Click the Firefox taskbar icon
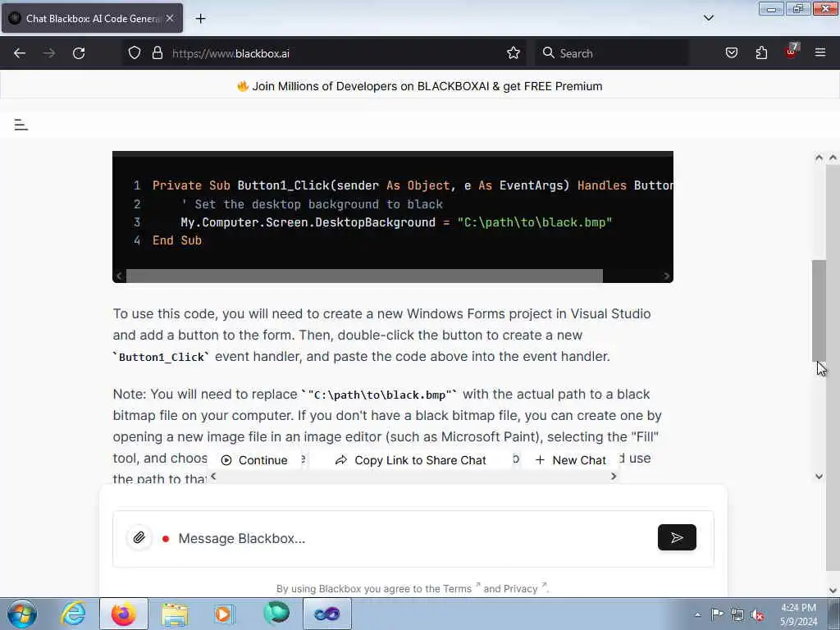Viewport: 840px width, 630px height. tap(124, 614)
